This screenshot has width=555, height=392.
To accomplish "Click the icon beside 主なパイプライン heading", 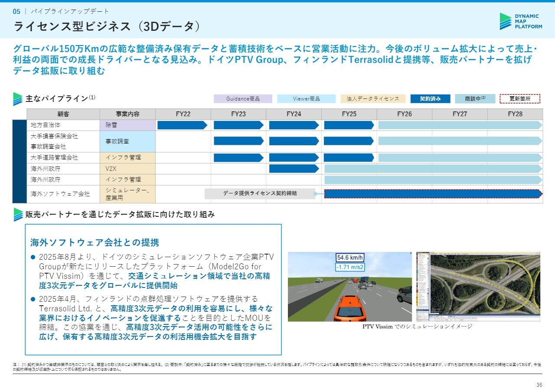I will point(18,99).
